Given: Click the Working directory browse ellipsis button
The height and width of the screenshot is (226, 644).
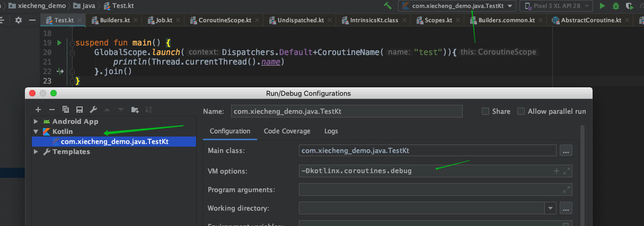Looking at the screenshot, I should coord(566,208).
